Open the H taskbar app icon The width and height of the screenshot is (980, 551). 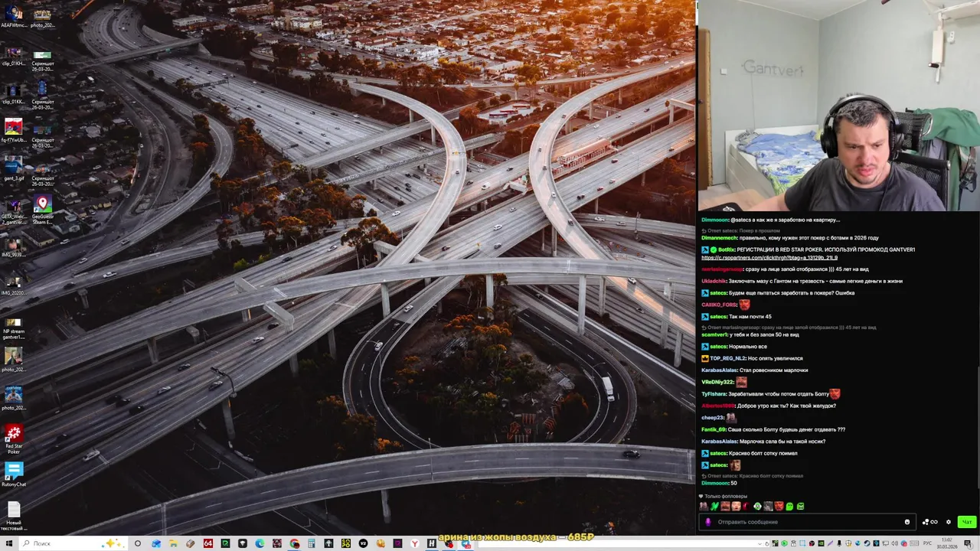[432, 543]
